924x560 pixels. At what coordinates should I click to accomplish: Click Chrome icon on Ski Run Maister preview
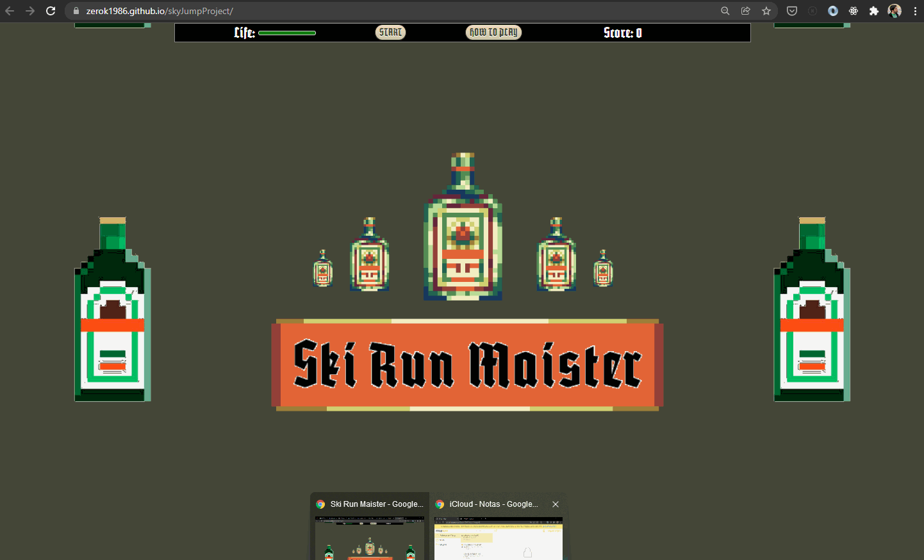320,504
